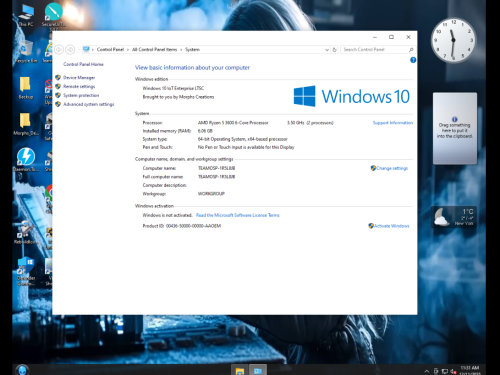Show hidden tray icons chevron
The image size is (500, 375).
pyautogui.click(x=427, y=371)
